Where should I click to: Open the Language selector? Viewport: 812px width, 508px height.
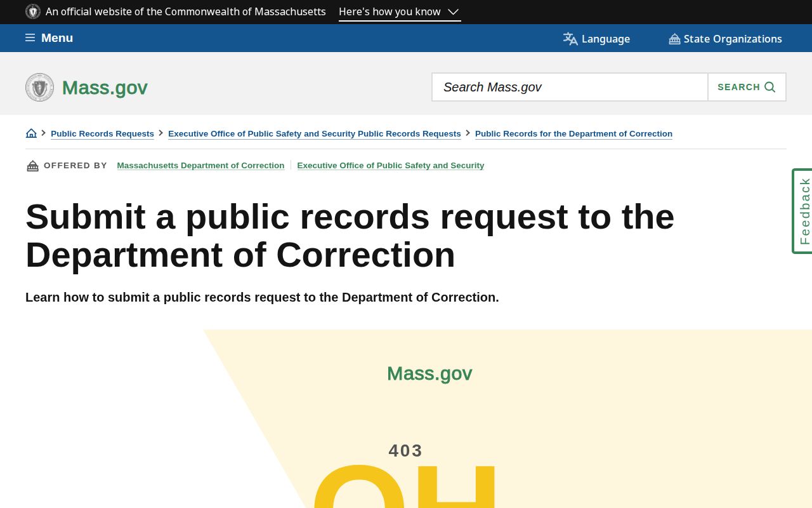point(596,39)
